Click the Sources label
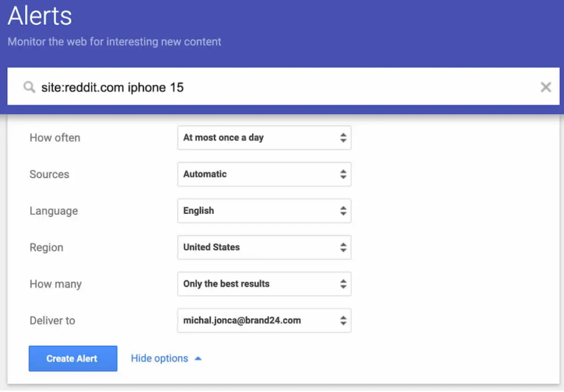Image resolution: width=564 pixels, height=392 pixels. coord(49,175)
